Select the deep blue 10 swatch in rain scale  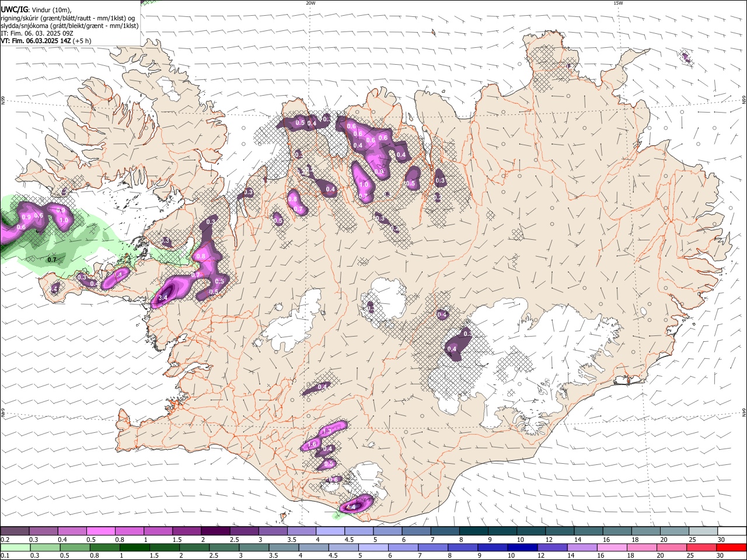click(522, 548)
